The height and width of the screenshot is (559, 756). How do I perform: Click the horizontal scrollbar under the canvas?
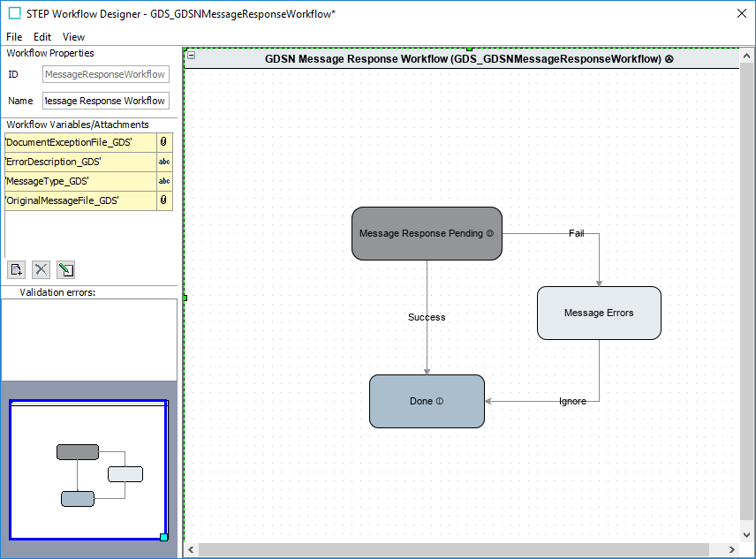click(x=454, y=549)
